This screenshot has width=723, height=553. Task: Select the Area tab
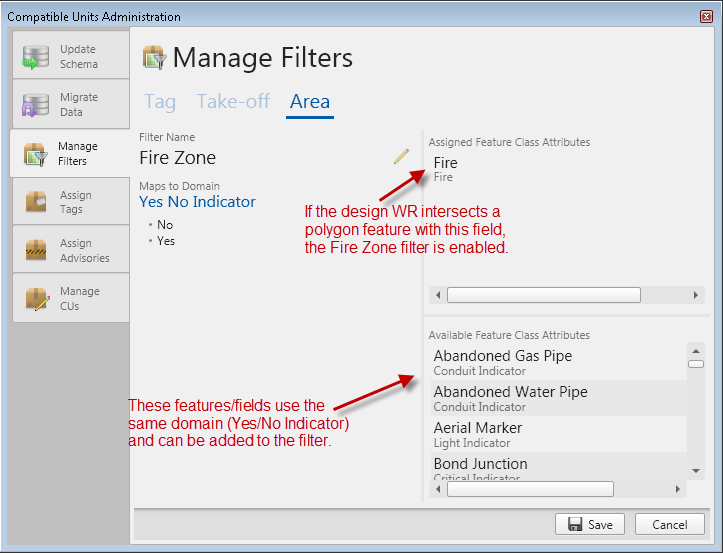coord(309,102)
